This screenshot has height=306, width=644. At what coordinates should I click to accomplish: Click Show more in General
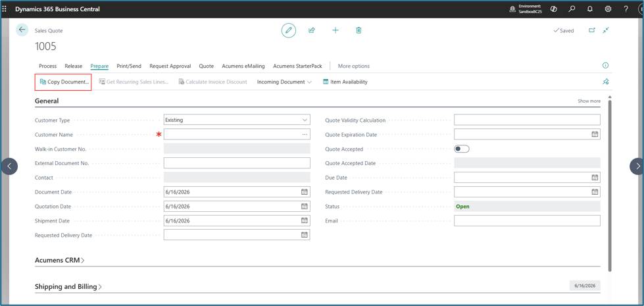(x=589, y=101)
